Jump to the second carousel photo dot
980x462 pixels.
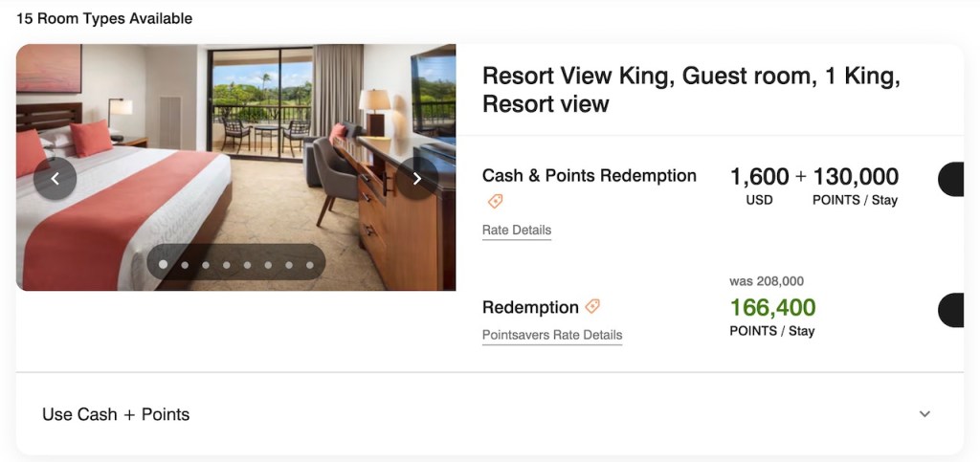coord(184,265)
